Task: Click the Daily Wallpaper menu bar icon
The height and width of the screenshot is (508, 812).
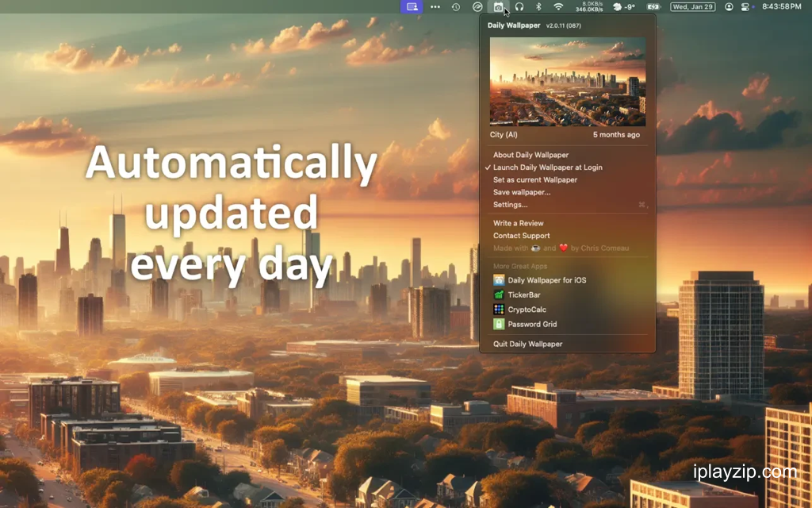Action: pos(498,6)
